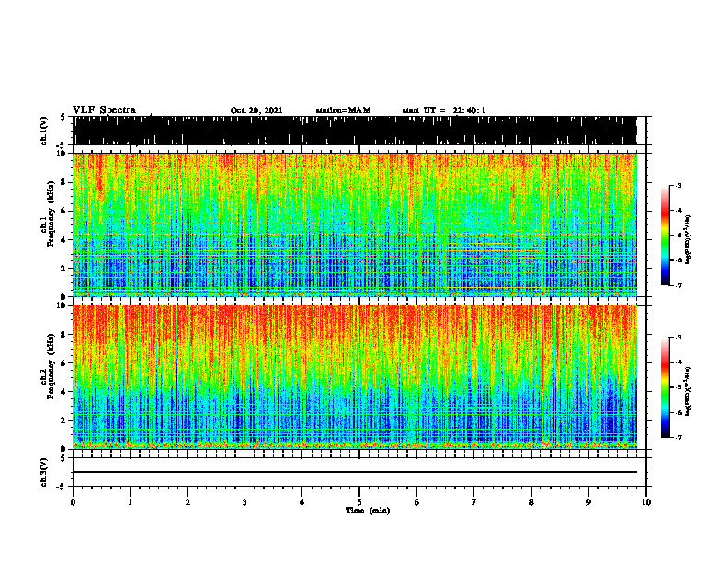Click the "-5" volt tick of ch.3(V) panel
This screenshot has height=563, width=728.
click(x=62, y=487)
